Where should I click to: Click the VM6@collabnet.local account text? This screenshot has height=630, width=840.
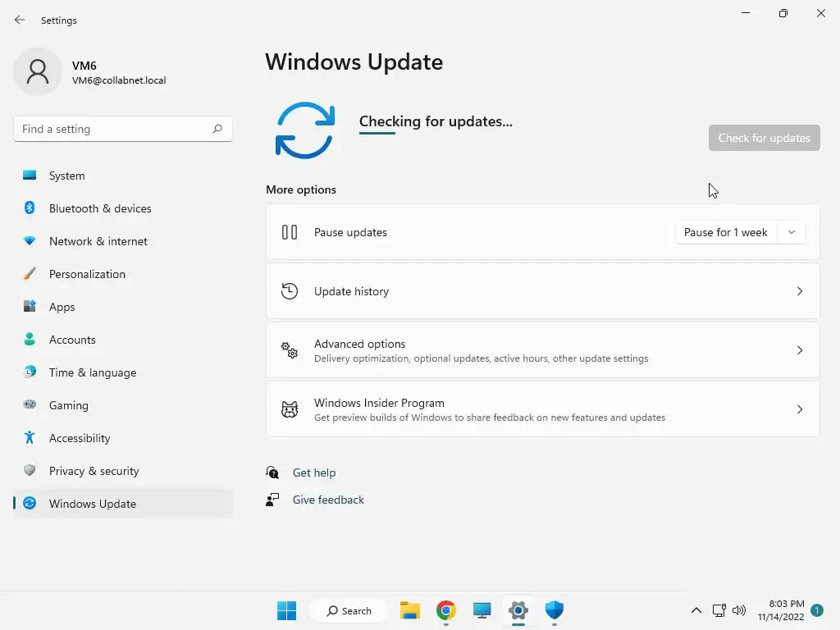pyautogui.click(x=119, y=80)
